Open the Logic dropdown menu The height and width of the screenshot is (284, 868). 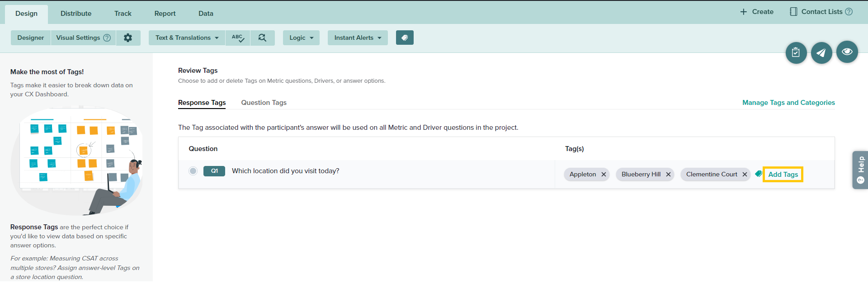[301, 38]
